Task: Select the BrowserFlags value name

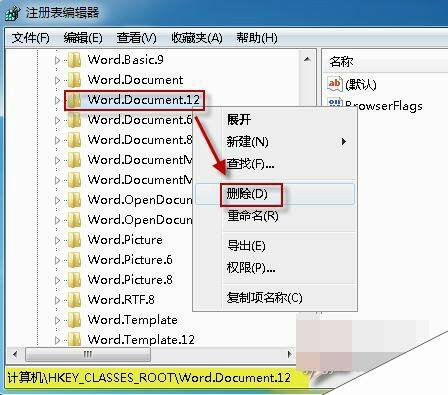Action: pyautogui.click(x=384, y=106)
